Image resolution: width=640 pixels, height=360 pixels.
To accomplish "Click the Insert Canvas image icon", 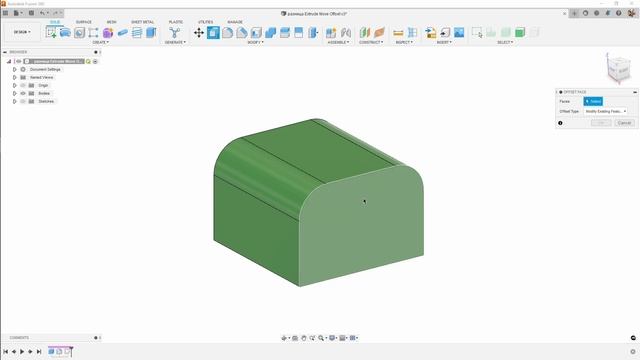I will [459, 33].
